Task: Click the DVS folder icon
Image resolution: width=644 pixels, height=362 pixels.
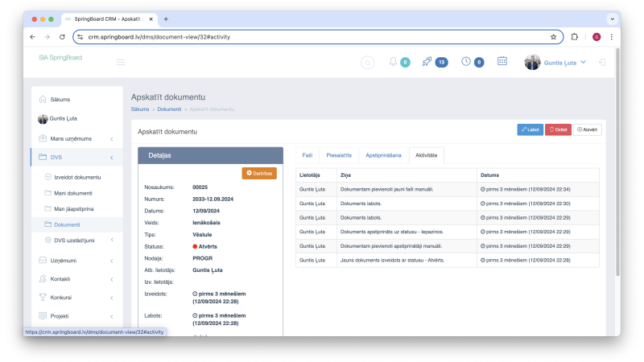Action: click(43, 157)
